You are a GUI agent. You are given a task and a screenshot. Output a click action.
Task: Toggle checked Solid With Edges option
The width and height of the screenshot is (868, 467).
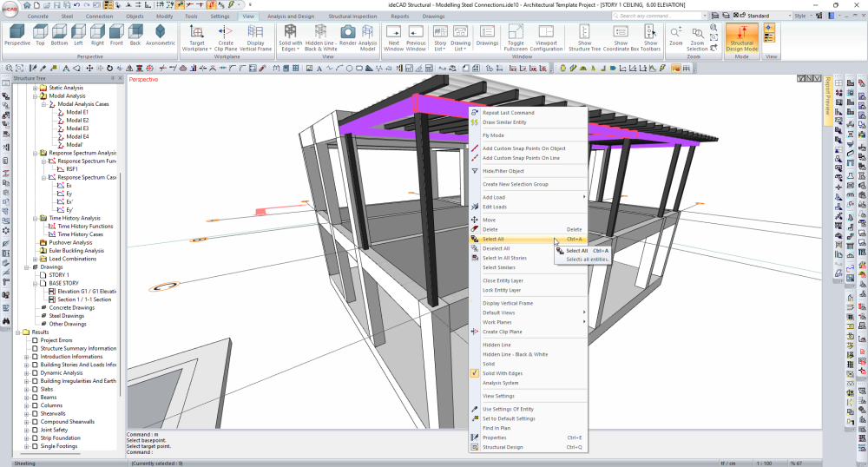point(503,373)
